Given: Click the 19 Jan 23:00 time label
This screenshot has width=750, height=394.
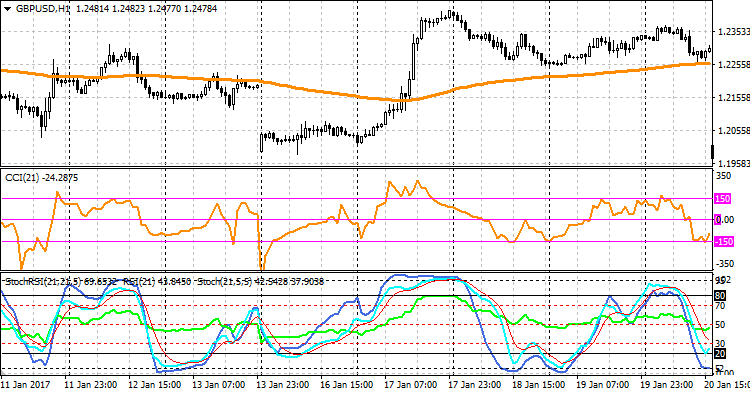Looking at the screenshot, I should click(x=666, y=385).
